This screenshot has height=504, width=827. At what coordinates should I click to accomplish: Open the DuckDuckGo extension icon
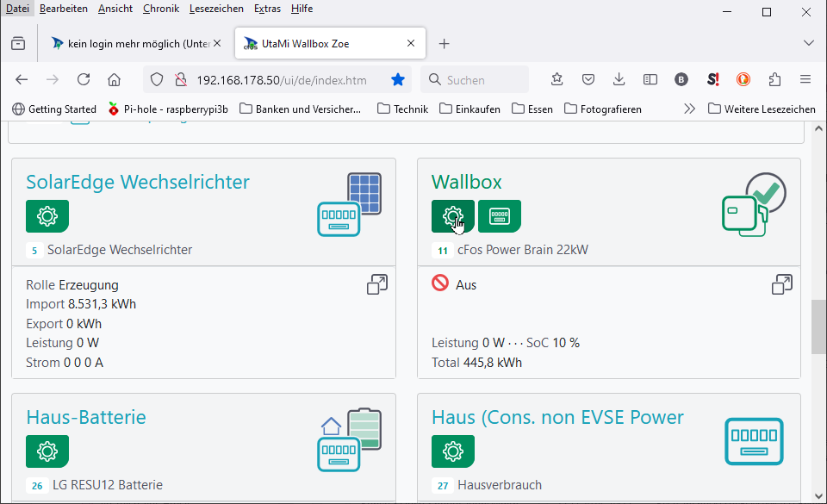[x=743, y=79]
